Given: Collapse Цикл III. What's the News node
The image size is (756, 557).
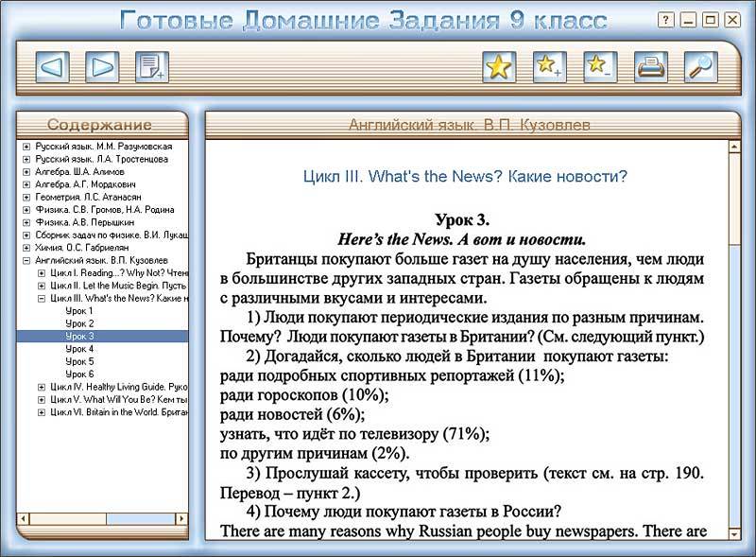Looking at the screenshot, I should [42, 298].
